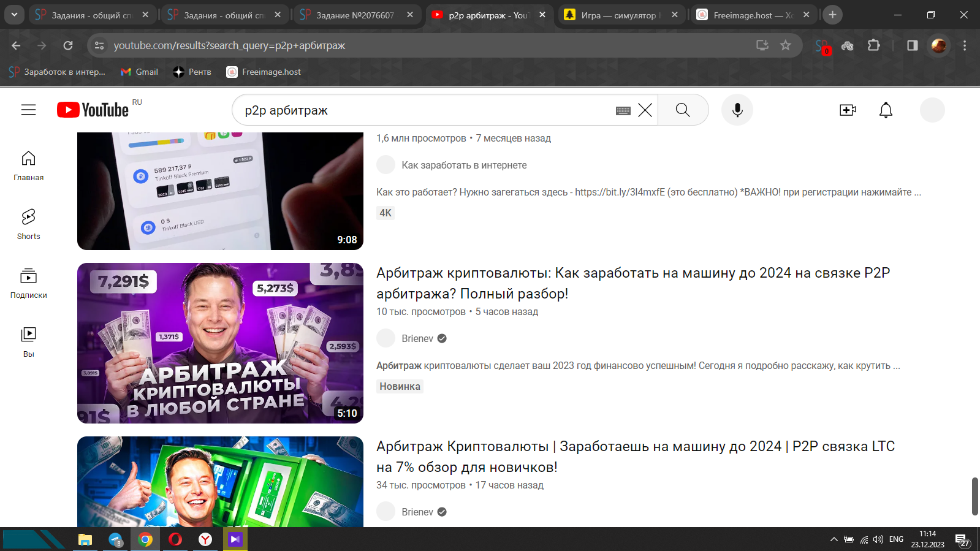Go back in browser history
This screenshot has height=551, width=980.
click(16, 45)
